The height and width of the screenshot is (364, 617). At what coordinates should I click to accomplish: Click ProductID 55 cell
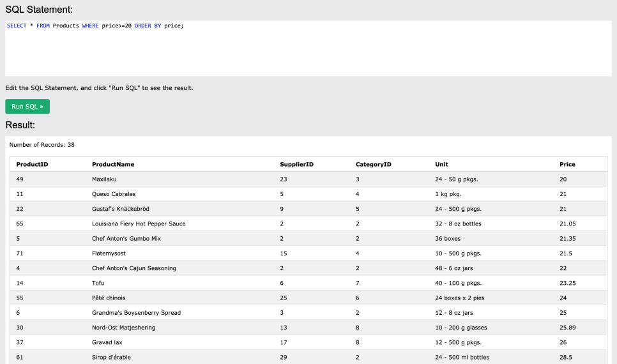click(x=20, y=298)
